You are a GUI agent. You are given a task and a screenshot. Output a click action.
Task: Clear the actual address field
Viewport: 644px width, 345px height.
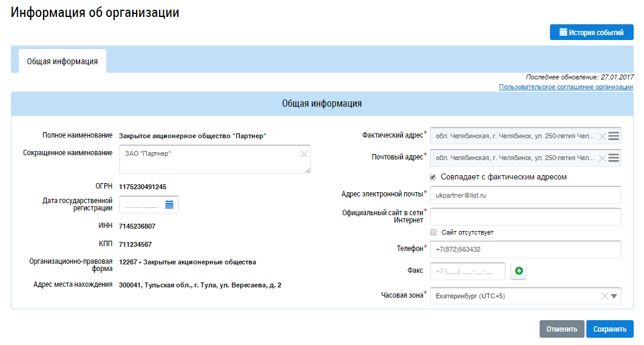point(602,136)
